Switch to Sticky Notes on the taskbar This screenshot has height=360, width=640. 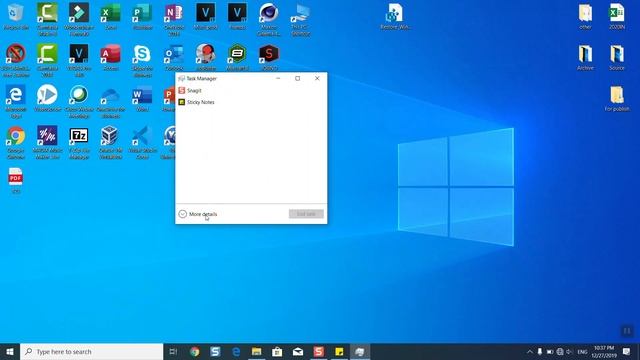click(x=339, y=351)
